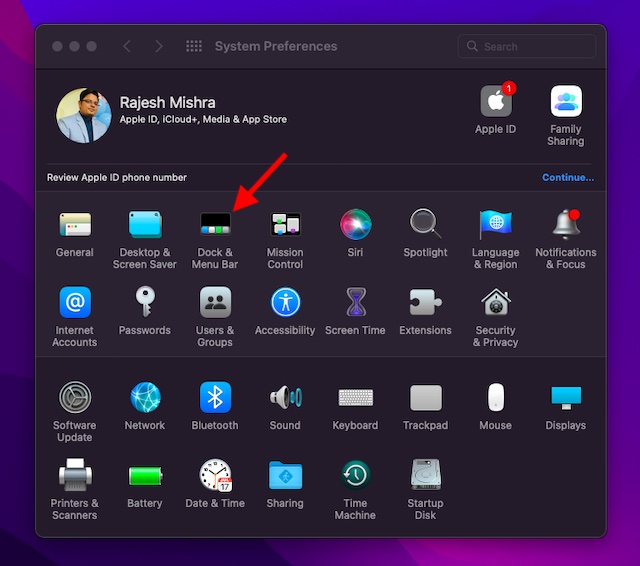Open the Siri preference pane
This screenshot has width=640, height=566.
355,224
